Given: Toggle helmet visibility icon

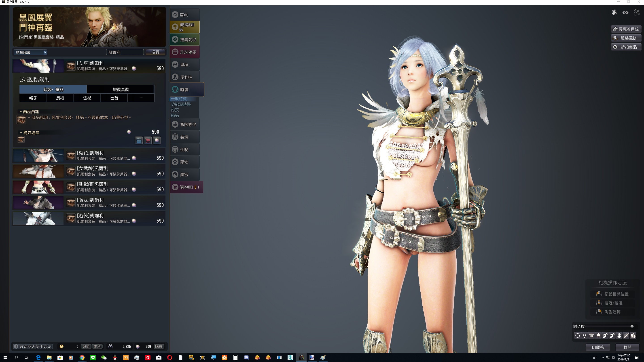Looking at the screenshot, I should (x=605, y=335).
